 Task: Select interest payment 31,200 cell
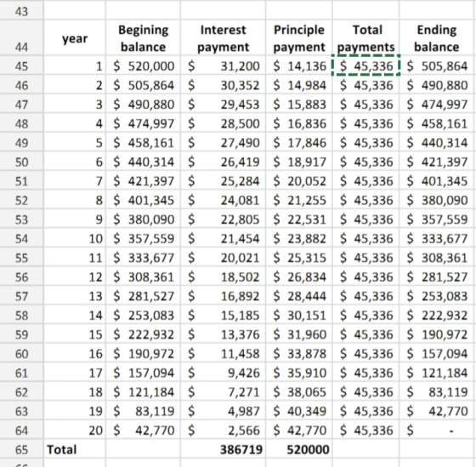point(223,65)
